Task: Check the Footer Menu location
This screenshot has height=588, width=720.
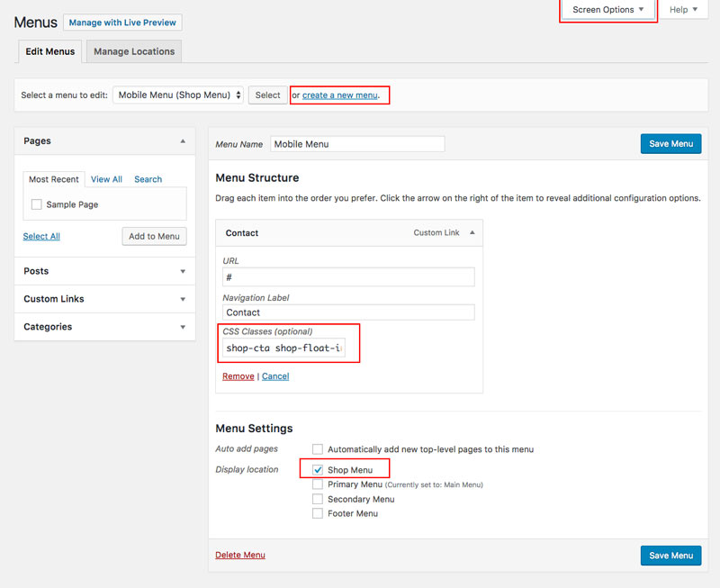Action: pyautogui.click(x=318, y=513)
